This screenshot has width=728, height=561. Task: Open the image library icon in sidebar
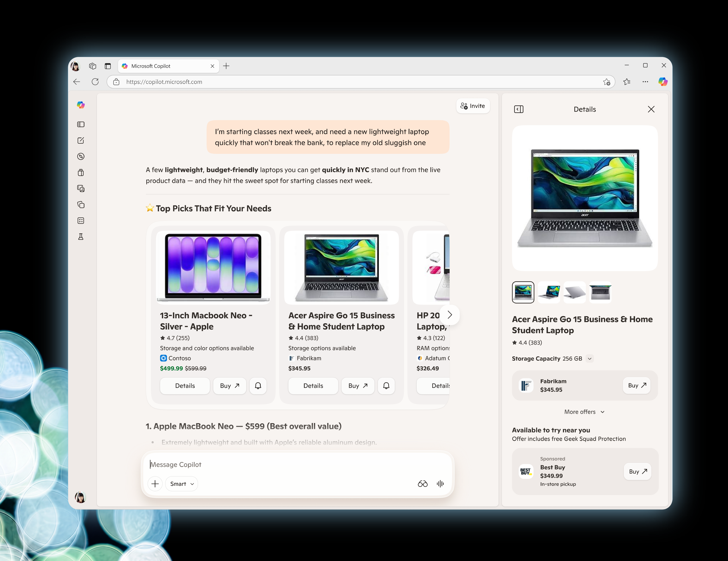(x=81, y=188)
